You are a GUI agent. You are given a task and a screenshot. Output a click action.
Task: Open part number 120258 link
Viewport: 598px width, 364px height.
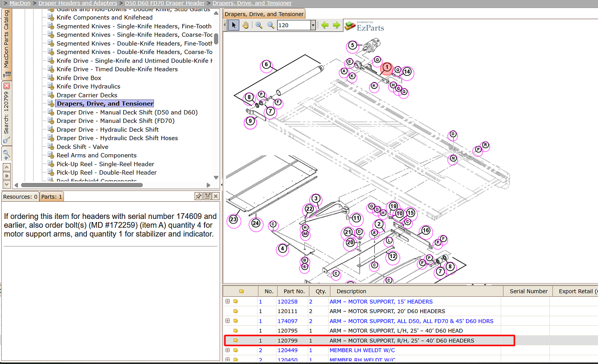tap(287, 302)
